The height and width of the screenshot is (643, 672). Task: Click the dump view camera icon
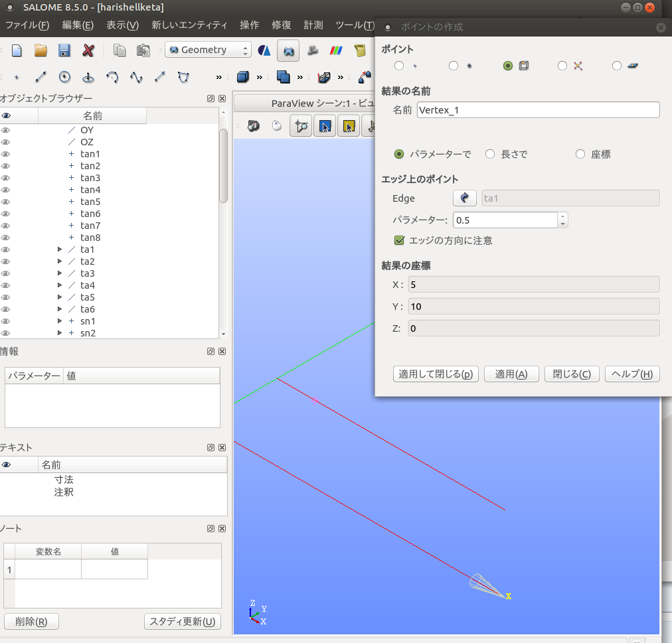tap(254, 126)
